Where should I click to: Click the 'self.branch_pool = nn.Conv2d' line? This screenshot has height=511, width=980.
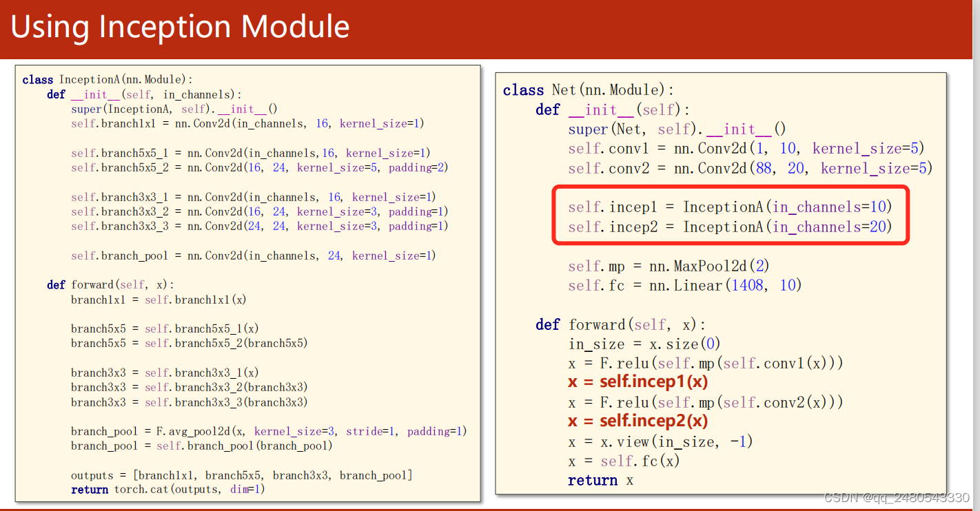[254, 255]
